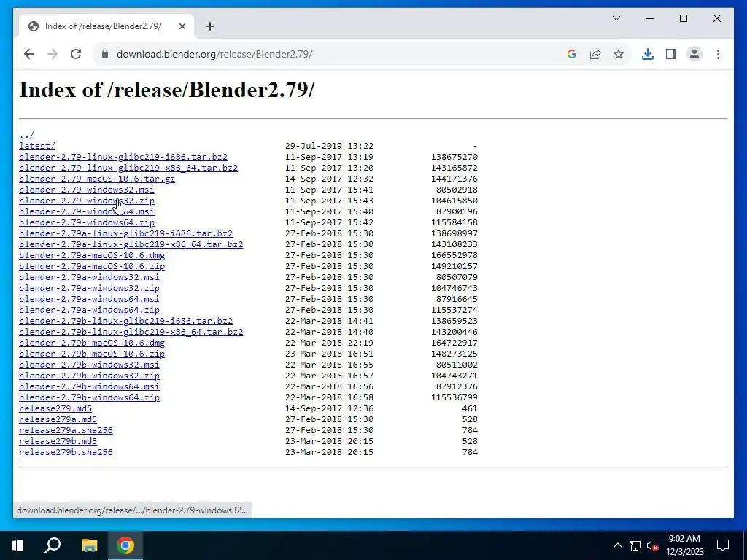Open muted volume tray icon
This screenshot has height=560, width=747.
click(653, 545)
